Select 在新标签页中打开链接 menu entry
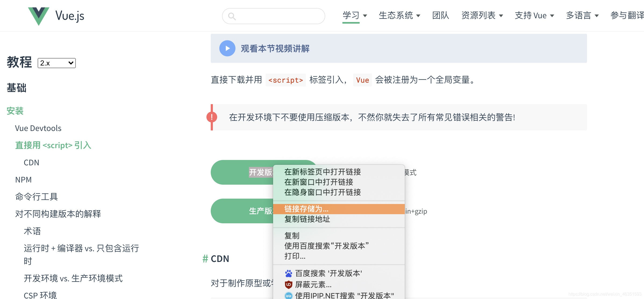This screenshot has width=644, height=299. point(339,172)
